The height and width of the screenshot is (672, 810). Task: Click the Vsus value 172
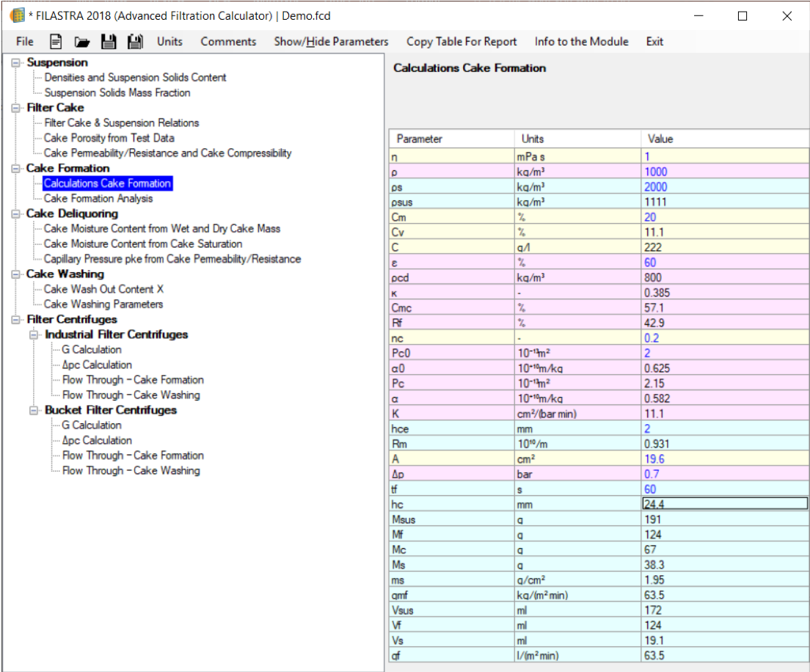(725, 610)
